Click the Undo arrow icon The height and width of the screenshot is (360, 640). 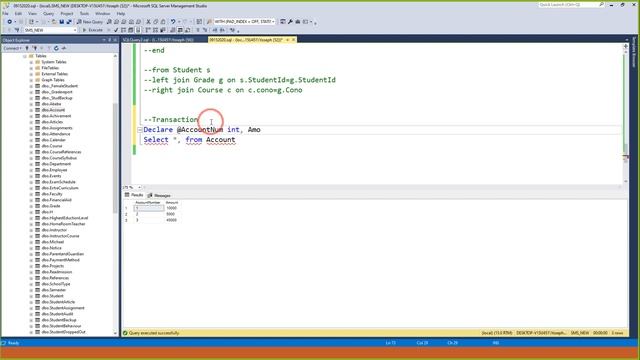173,22
